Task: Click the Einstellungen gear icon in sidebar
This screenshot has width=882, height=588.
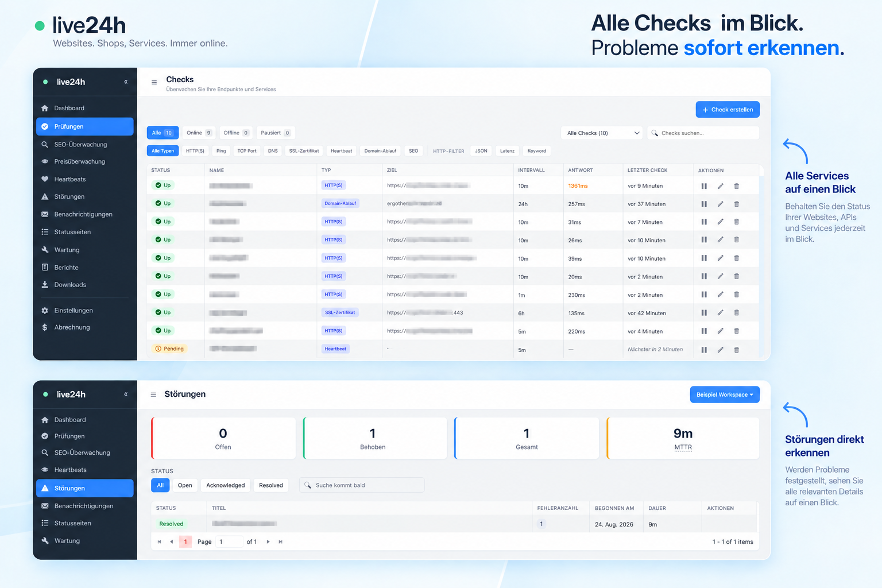Action: coord(45,311)
